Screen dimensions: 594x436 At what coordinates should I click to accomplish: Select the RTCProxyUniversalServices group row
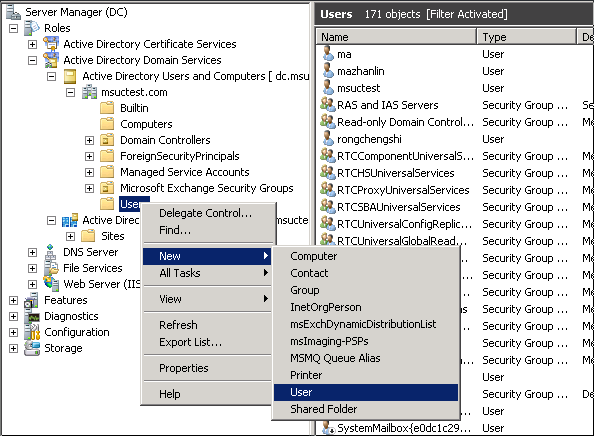click(455, 190)
